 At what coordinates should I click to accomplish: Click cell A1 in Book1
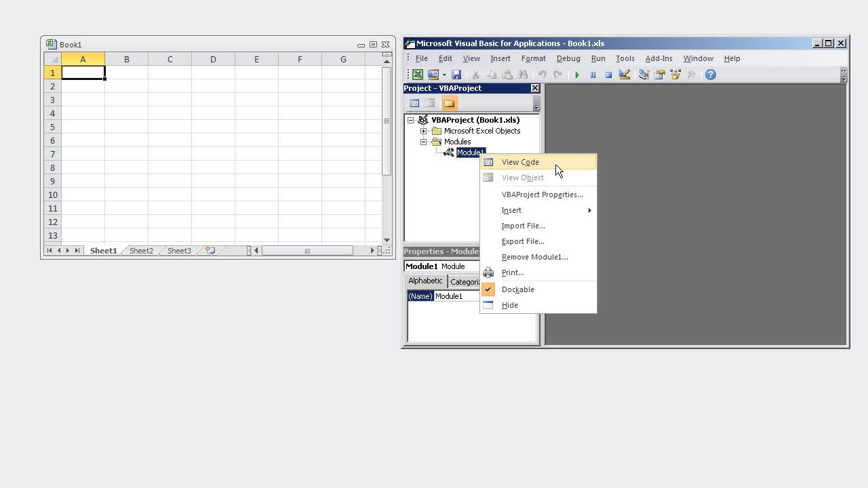pos(83,73)
